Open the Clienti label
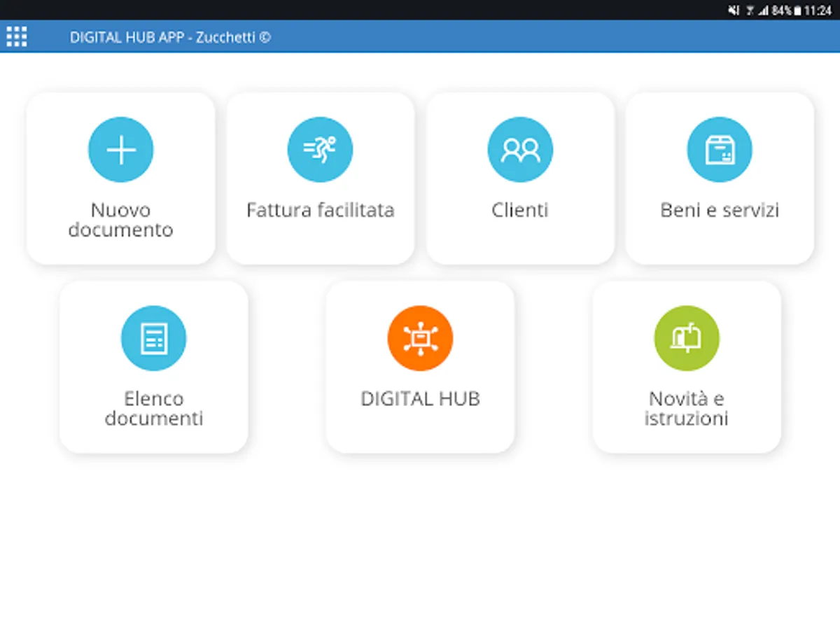Screen dimensions: 840x630 pos(520,210)
